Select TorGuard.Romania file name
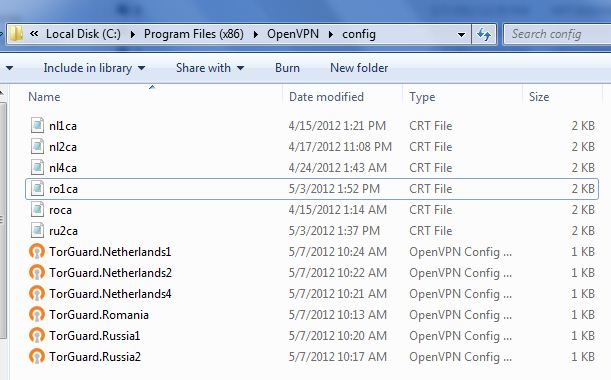The height and width of the screenshot is (380, 611). coord(99,315)
